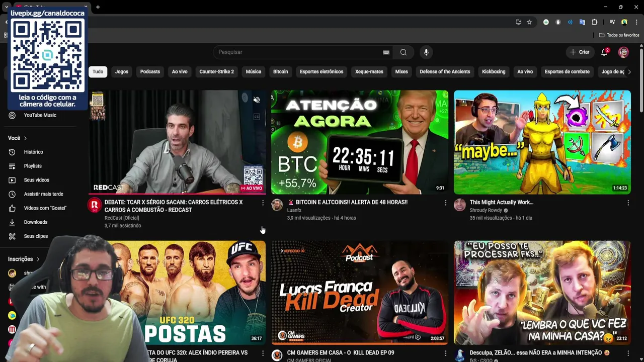Viewport: 644px width, 362px height.
Task: Open the Chrome extensions puzzle icon
Action: tap(594, 22)
